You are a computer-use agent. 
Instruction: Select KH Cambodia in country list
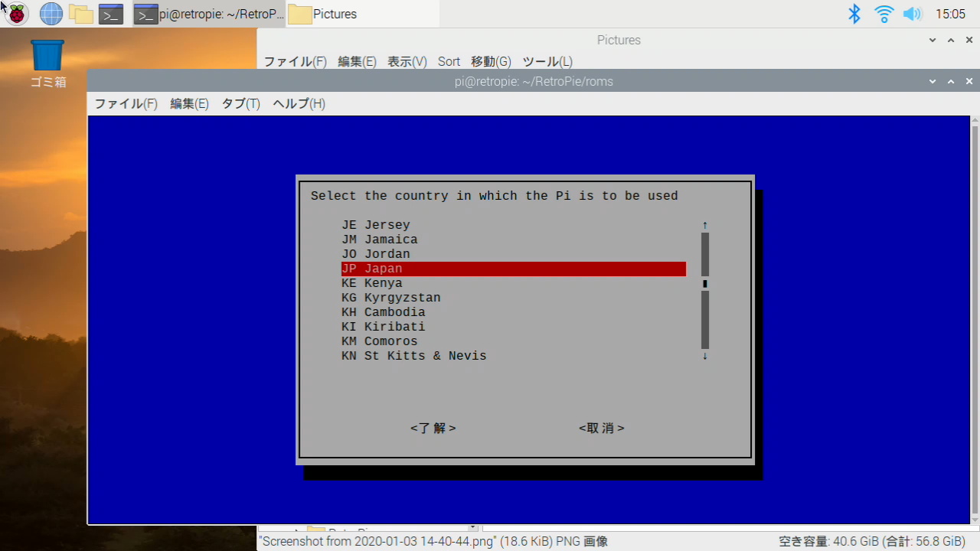point(514,312)
